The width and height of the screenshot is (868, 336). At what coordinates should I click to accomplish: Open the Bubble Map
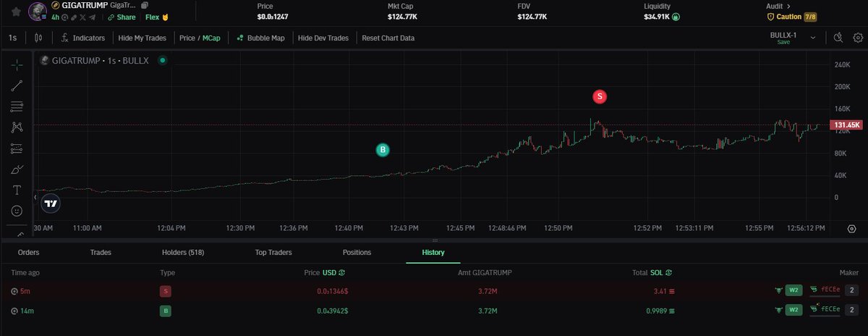click(x=260, y=38)
